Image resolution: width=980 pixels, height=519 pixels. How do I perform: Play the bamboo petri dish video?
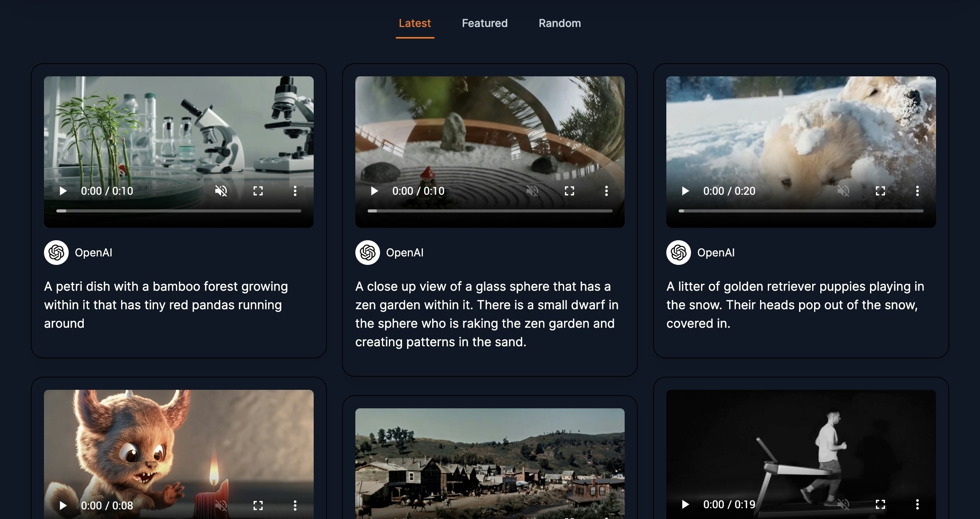click(x=63, y=191)
